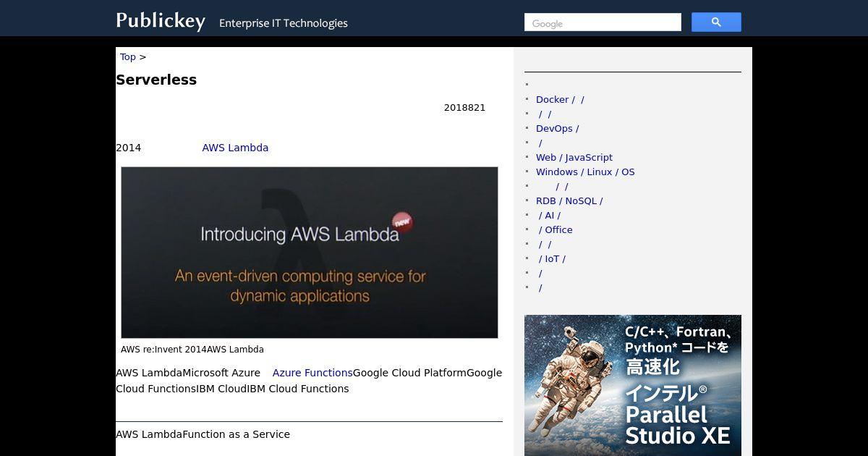Open the AWS Lambda link

[x=235, y=148]
